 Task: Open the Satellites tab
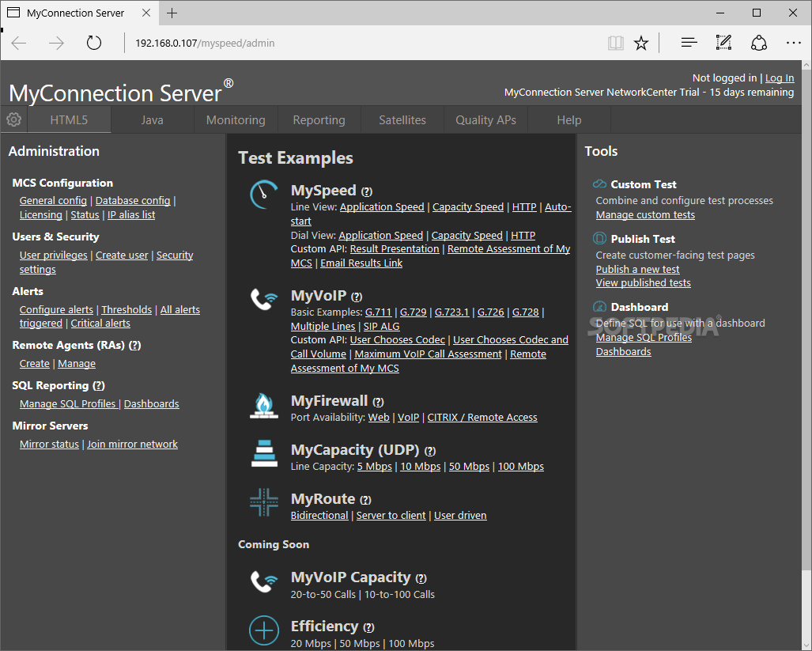(x=402, y=119)
